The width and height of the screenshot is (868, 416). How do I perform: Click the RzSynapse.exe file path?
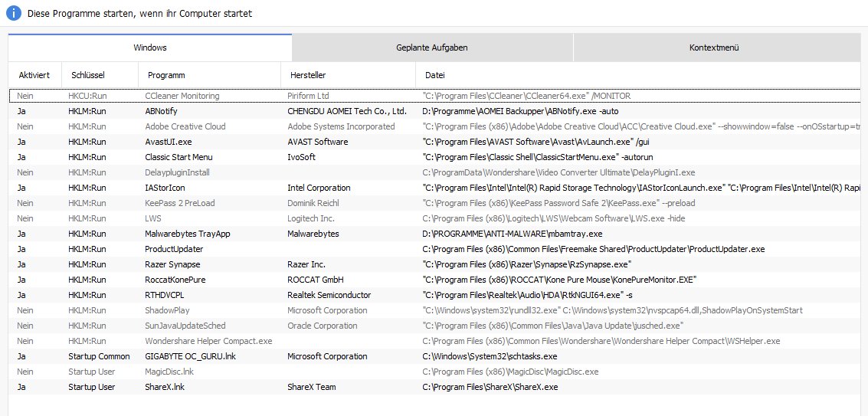[x=527, y=264]
